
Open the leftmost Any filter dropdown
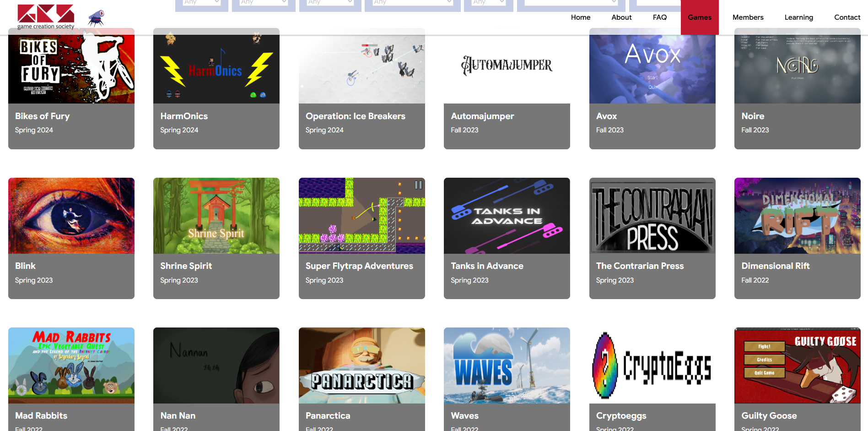coord(201,3)
